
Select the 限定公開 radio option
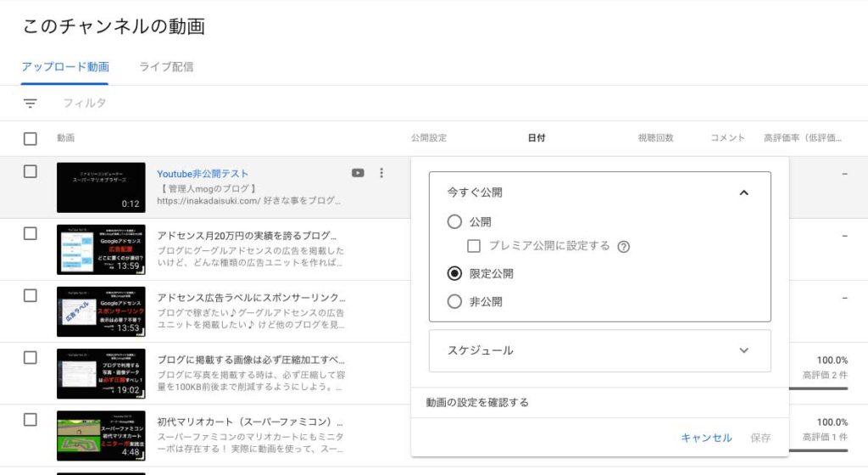coord(454,273)
